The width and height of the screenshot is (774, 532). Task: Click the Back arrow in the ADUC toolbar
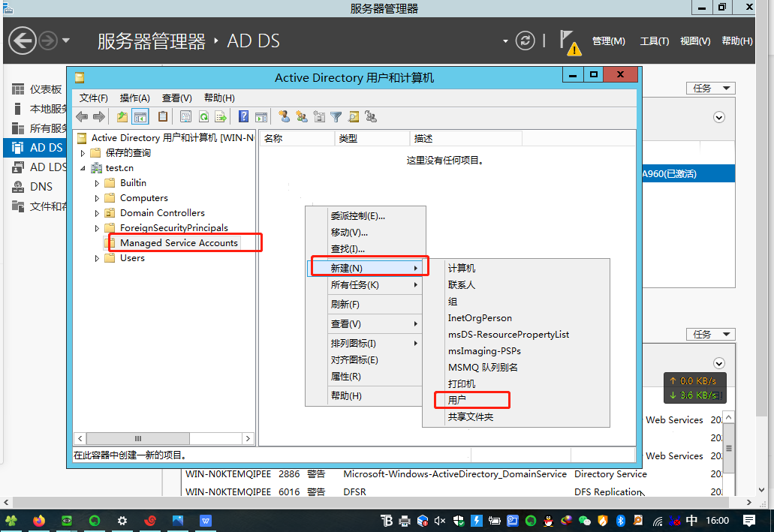pos(82,117)
